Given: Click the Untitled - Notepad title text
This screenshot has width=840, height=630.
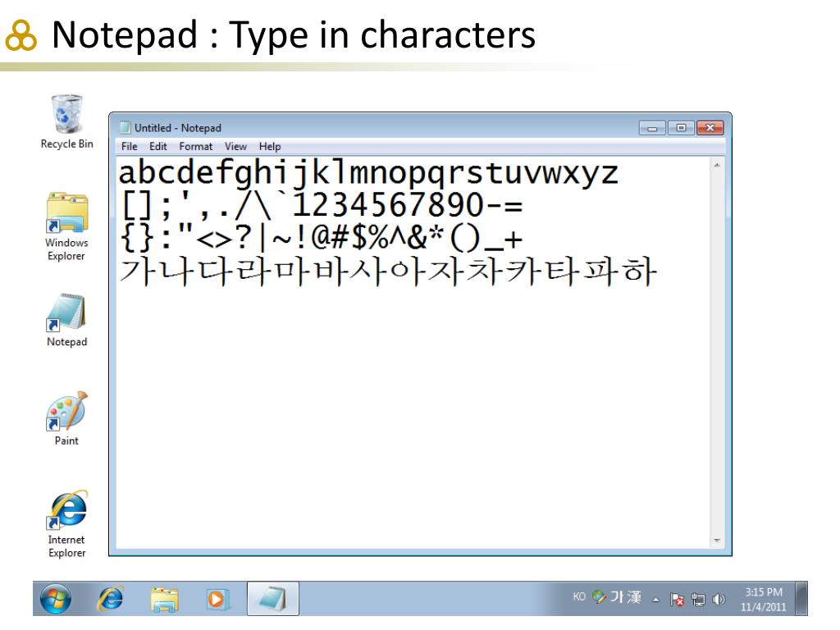Looking at the screenshot, I should [177, 128].
